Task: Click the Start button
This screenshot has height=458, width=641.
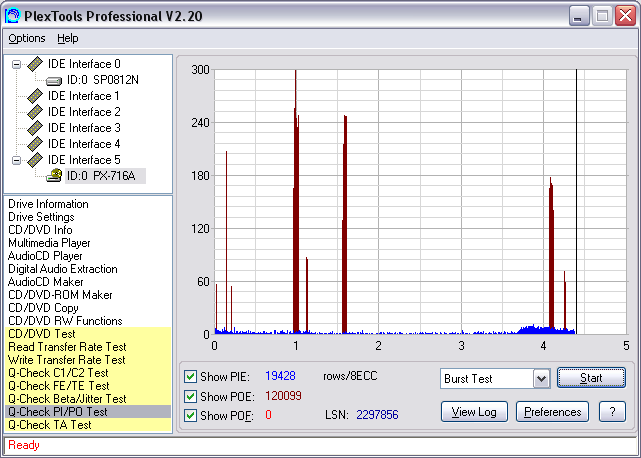Action: coord(591,378)
